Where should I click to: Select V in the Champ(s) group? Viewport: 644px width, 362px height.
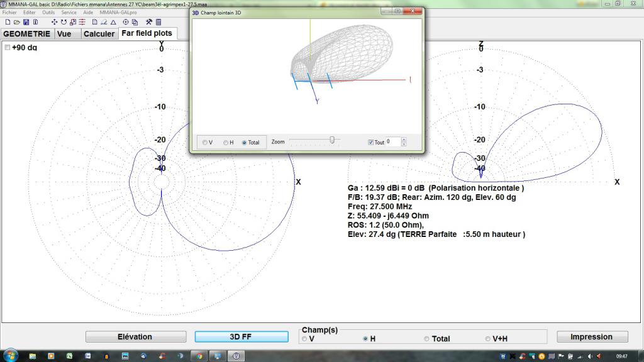[304, 339]
